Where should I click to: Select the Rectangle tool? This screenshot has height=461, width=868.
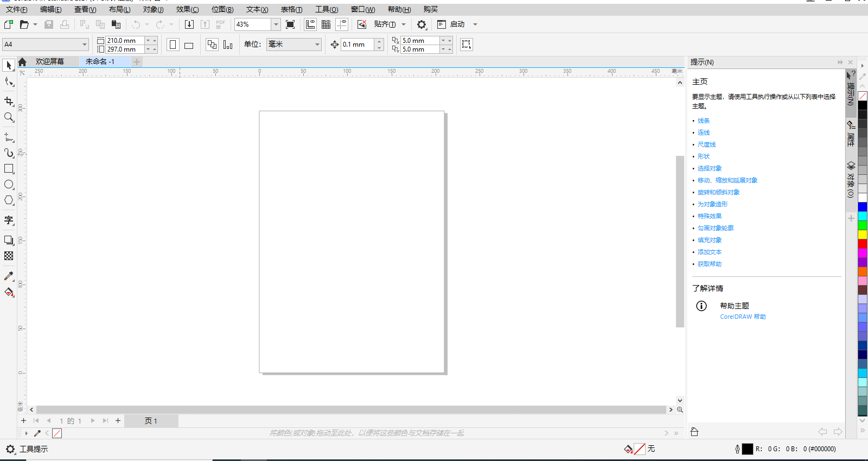[9, 169]
